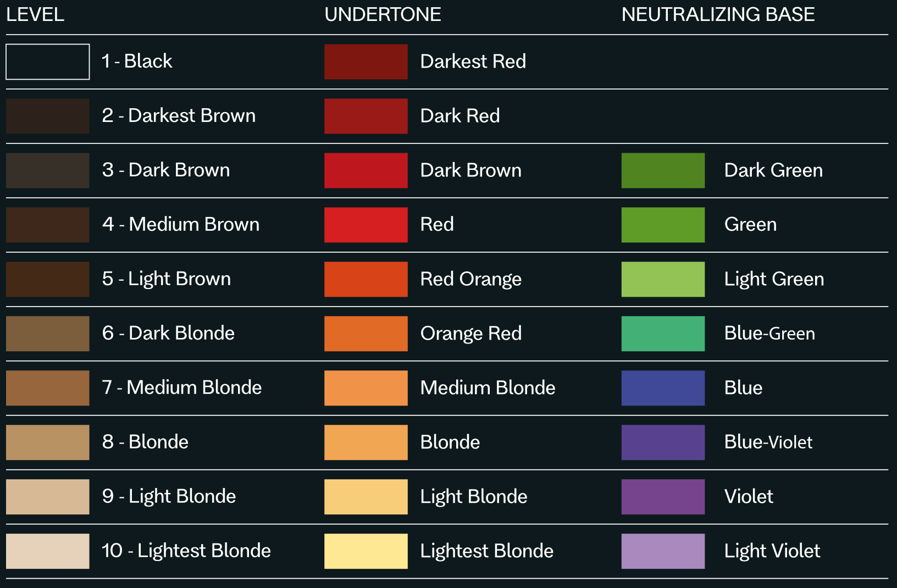The image size is (897, 588).
Task: Click the LEVEL column heading
Action: (x=35, y=14)
